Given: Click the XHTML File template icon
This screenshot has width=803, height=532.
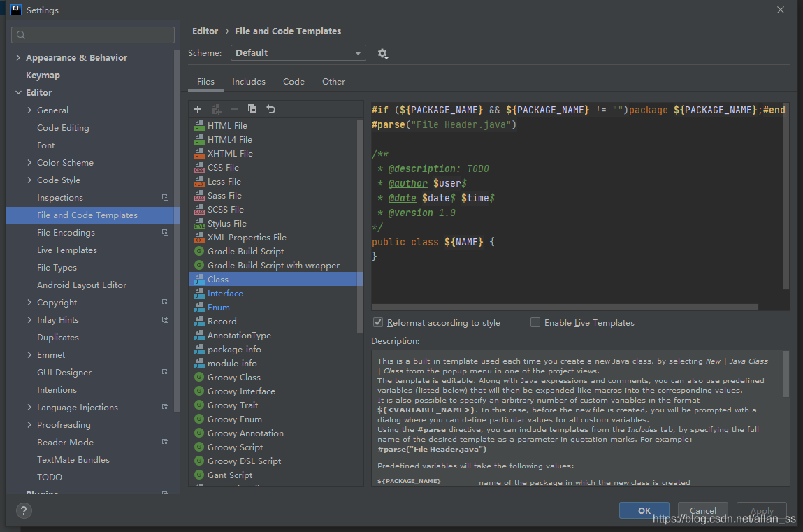Looking at the screenshot, I should 199,153.
